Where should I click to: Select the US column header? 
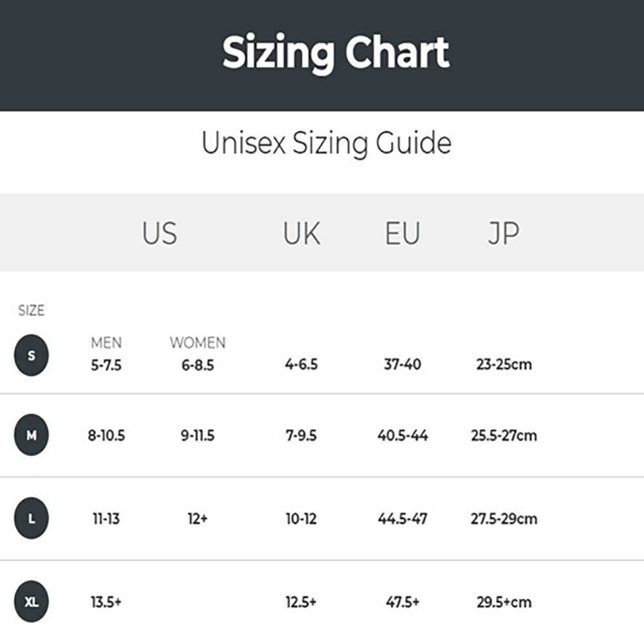point(159,233)
